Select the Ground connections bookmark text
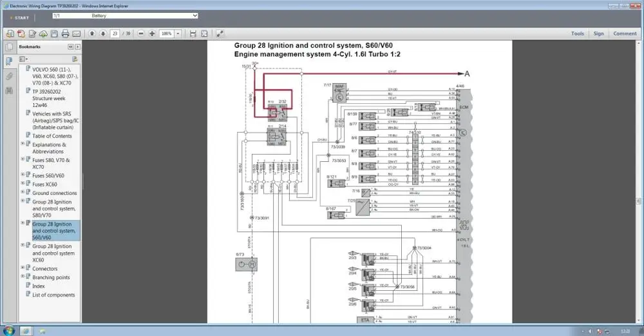644x336 pixels. (x=54, y=193)
